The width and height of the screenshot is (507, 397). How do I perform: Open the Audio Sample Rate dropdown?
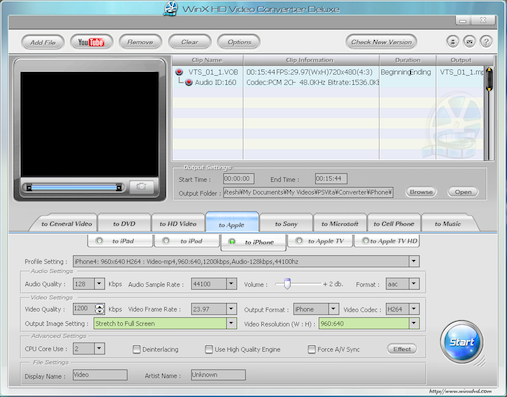[231, 284]
